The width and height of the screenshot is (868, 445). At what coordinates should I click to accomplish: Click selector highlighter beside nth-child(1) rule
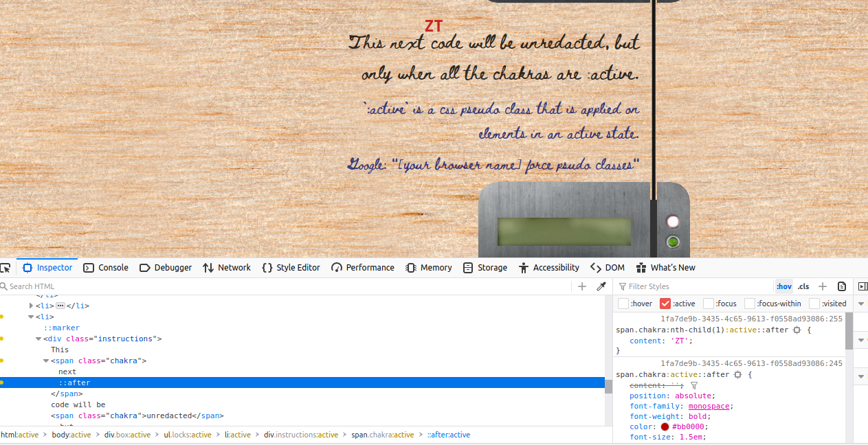click(x=797, y=330)
